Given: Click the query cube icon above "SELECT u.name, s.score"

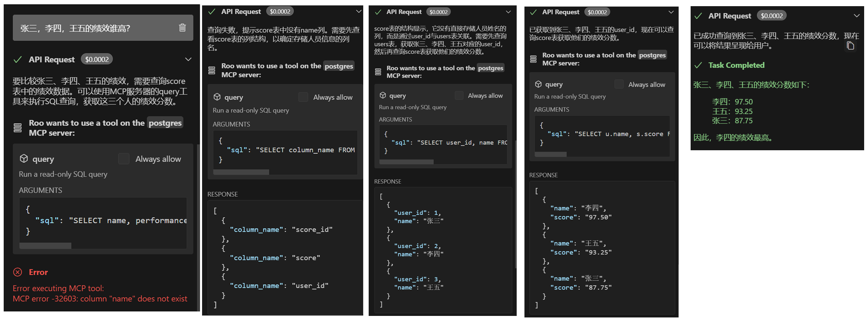Looking at the screenshot, I should pos(538,84).
